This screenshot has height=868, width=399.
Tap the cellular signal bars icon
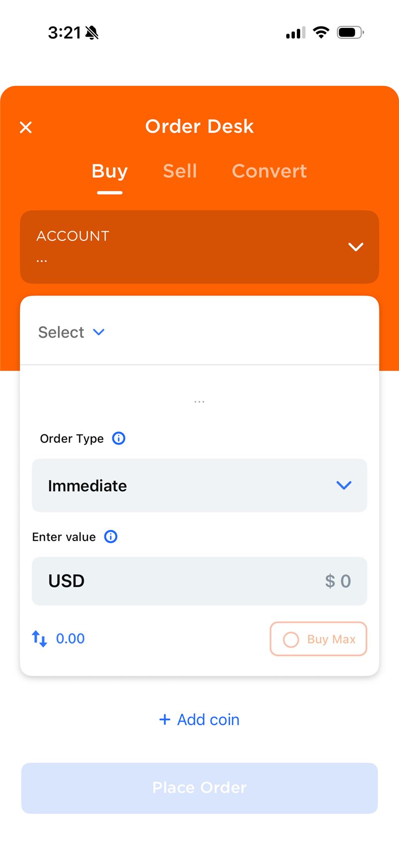tap(296, 33)
